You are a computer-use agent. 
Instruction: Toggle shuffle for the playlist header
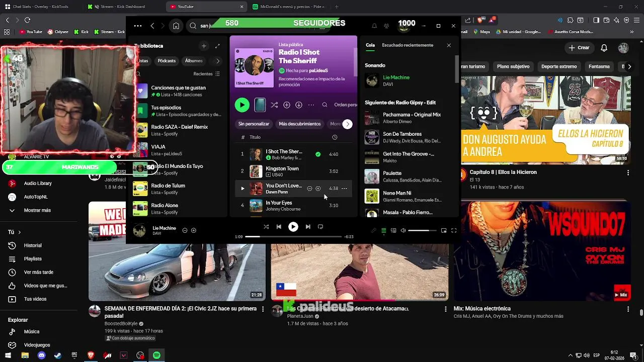[274, 105]
